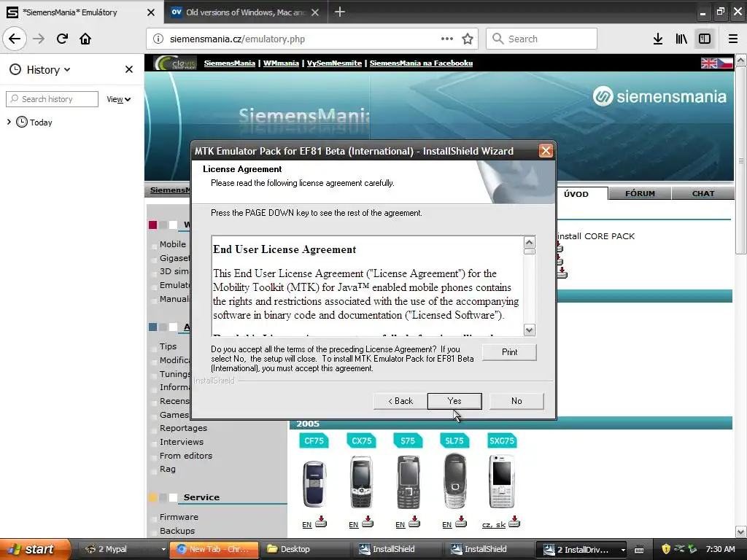The height and width of the screenshot is (560, 747).
Task: Open the browser hamburger menu
Action: pyautogui.click(x=733, y=39)
